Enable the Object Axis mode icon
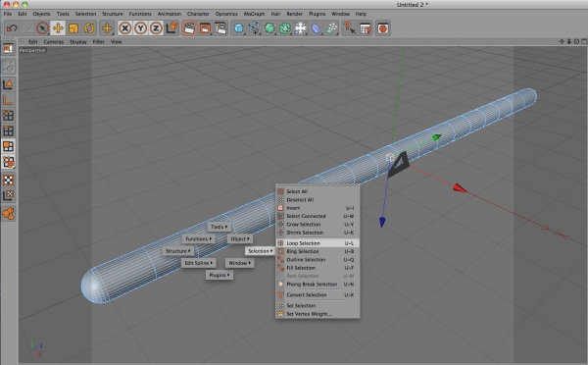The width and height of the screenshot is (588, 365). click(x=8, y=100)
